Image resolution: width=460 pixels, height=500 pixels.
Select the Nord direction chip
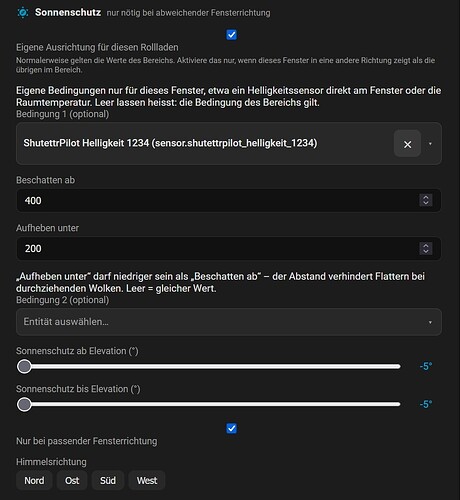click(x=34, y=480)
